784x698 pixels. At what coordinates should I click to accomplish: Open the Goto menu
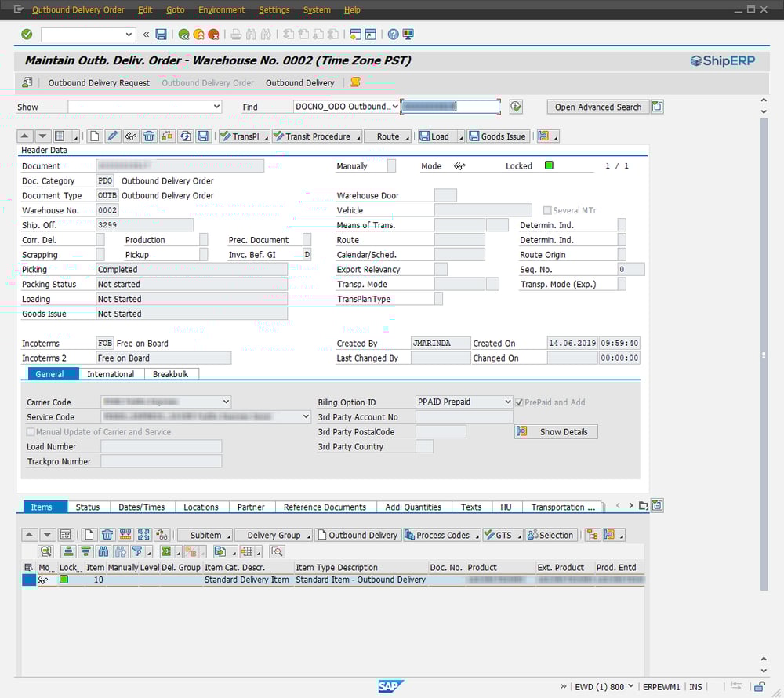click(175, 10)
